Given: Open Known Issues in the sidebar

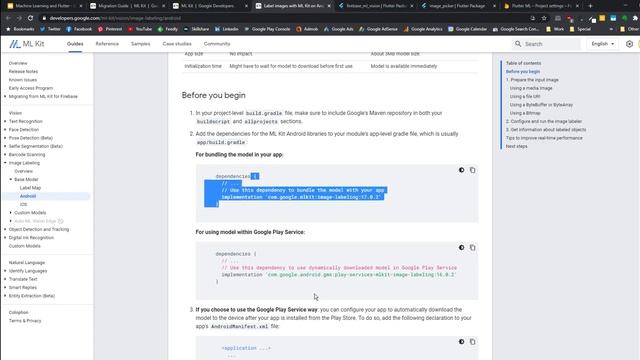Looking at the screenshot, I should [x=23, y=80].
